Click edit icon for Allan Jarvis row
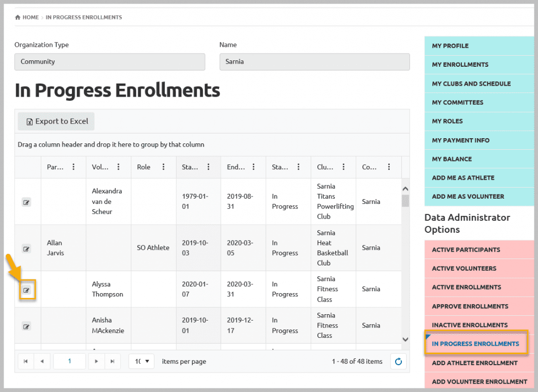The image size is (538, 392). pos(26,249)
